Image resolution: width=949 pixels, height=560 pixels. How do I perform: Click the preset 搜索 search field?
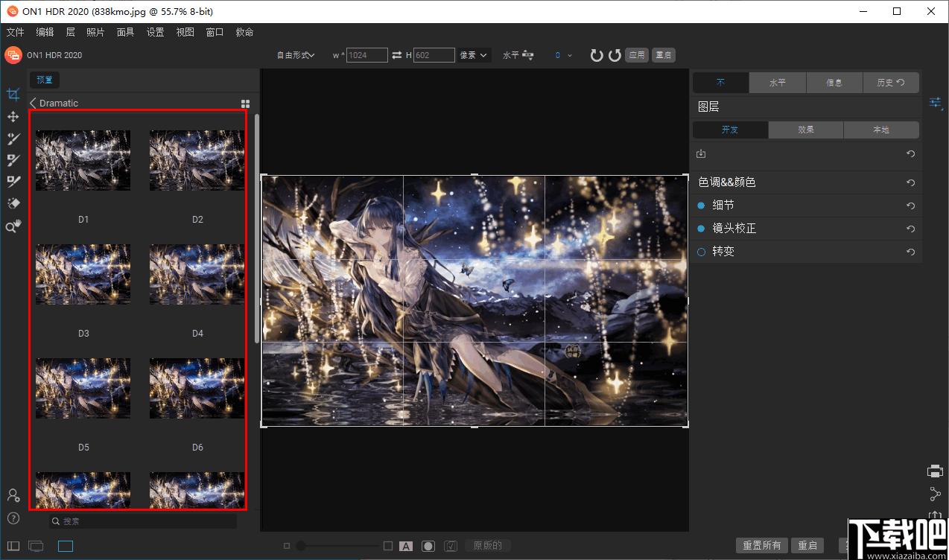143,521
